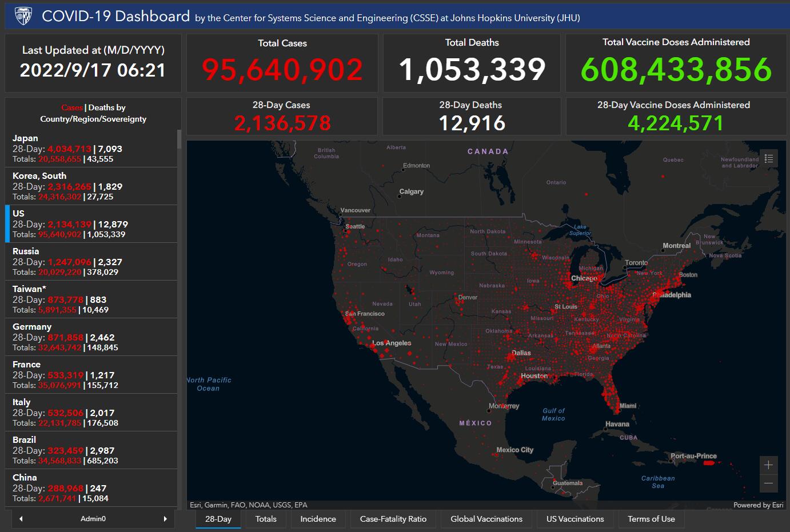Viewport: 790px width, 532px height.
Task: Click the Edmonton label on the map
Action: coord(417,166)
